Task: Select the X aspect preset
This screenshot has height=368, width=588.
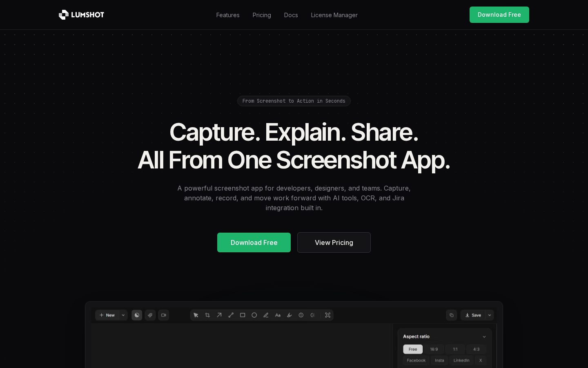Action: (481, 360)
